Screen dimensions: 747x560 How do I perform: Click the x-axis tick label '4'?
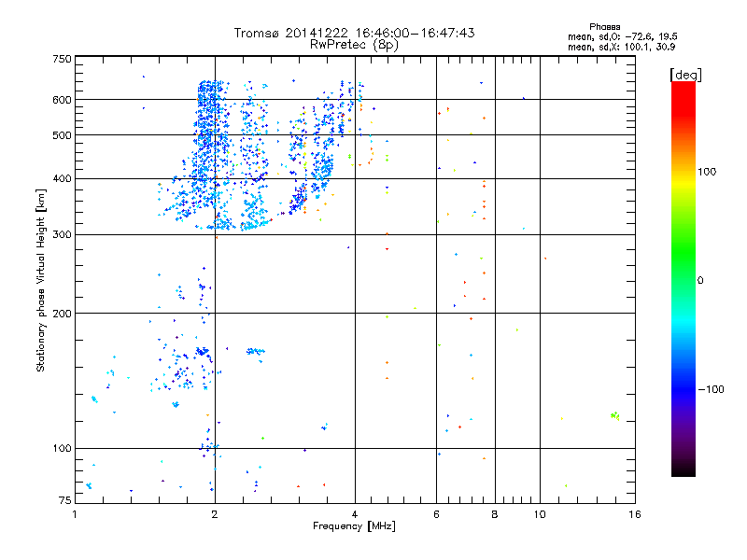tap(355, 514)
